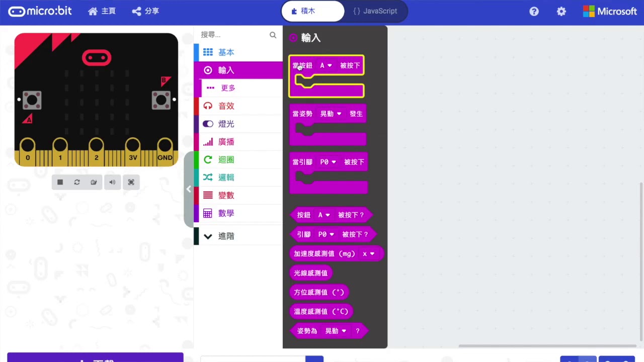
Task: Mute the simulator audio
Action: (x=113, y=182)
